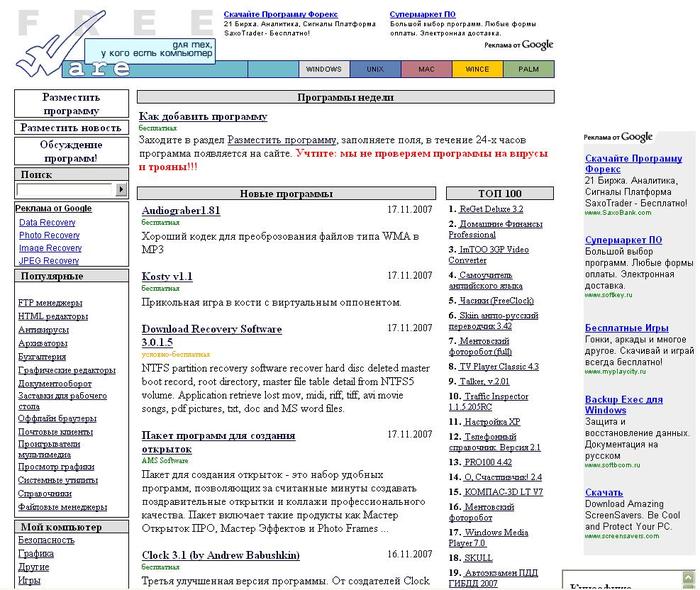Image resolution: width=700 pixels, height=590 pixels.
Task: Open "FTP менеджеры" category
Action: click(50, 303)
